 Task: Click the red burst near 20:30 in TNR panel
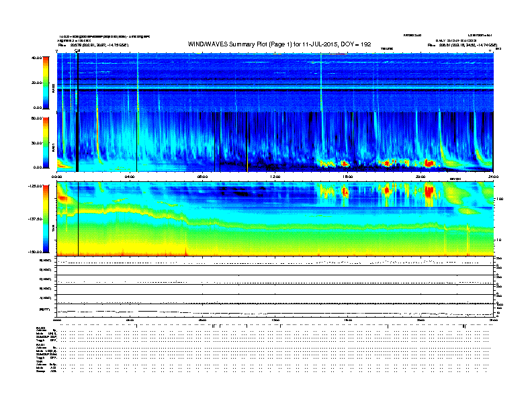429,191
